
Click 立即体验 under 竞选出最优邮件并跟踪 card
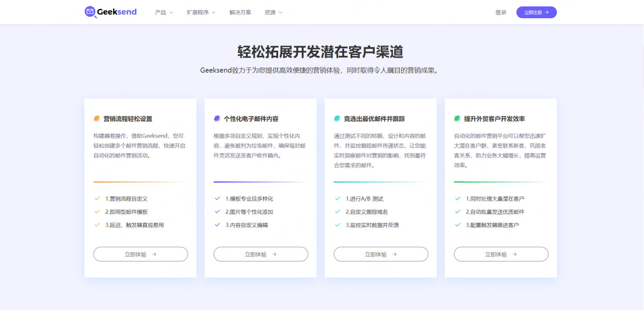[x=381, y=254]
